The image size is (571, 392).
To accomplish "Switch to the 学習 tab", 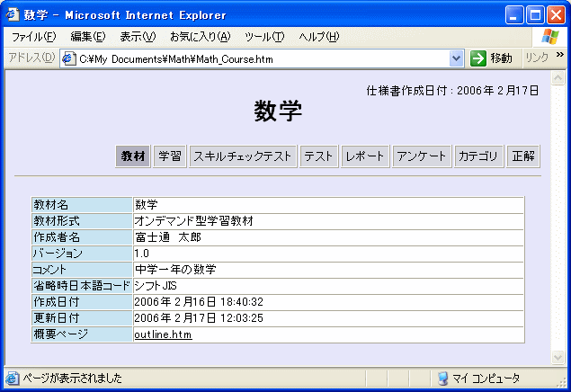I will [169, 156].
